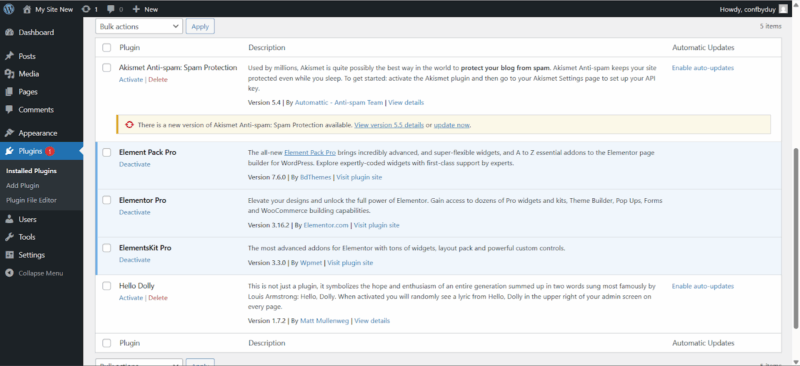Open Akismet View details link
Screen dimensions: 800x366
(x=406, y=103)
